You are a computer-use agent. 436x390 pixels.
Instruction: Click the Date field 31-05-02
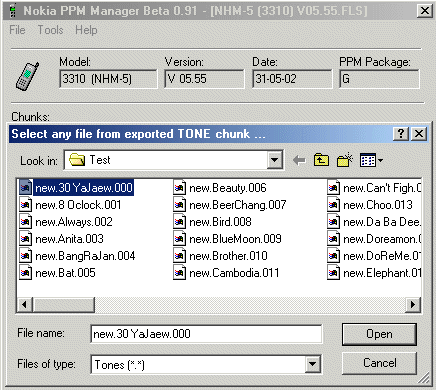pos(292,79)
